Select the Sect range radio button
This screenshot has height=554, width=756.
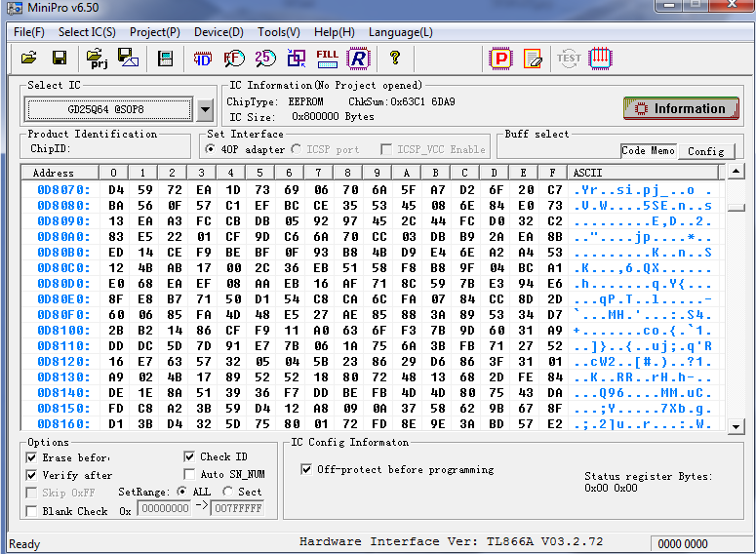(x=228, y=493)
